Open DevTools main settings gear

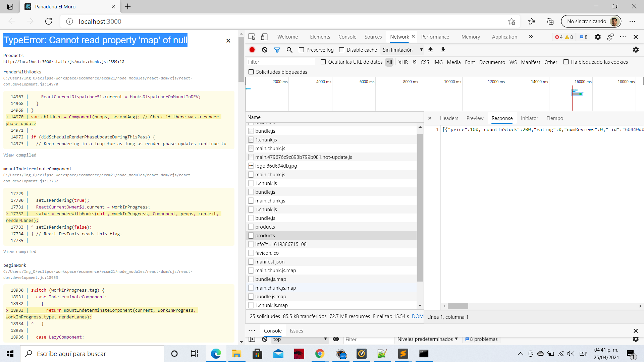[x=598, y=37]
